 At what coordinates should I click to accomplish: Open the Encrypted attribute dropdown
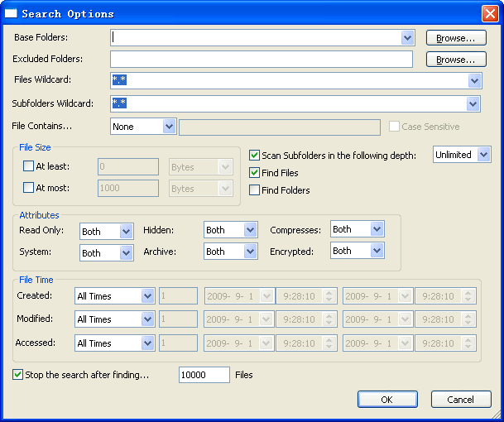click(x=377, y=251)
